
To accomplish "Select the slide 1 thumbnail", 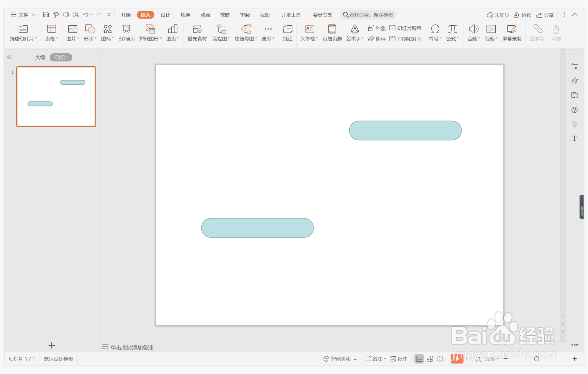I will pyautogui.click(x=56, y=97).
